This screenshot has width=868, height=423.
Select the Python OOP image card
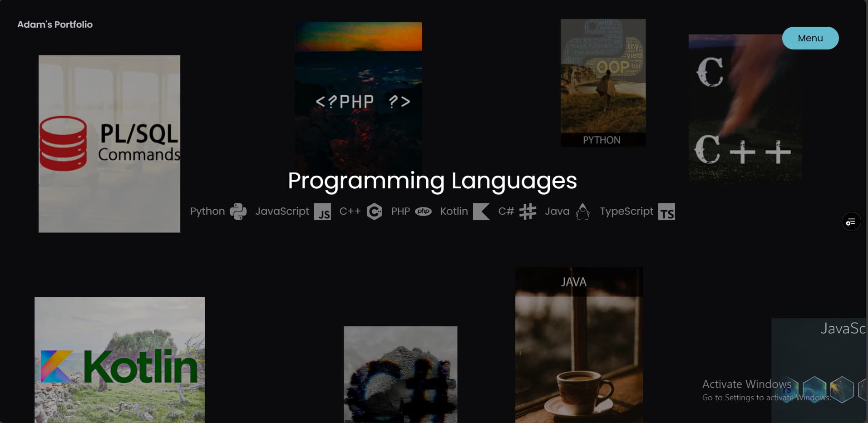tap(603, 82)
